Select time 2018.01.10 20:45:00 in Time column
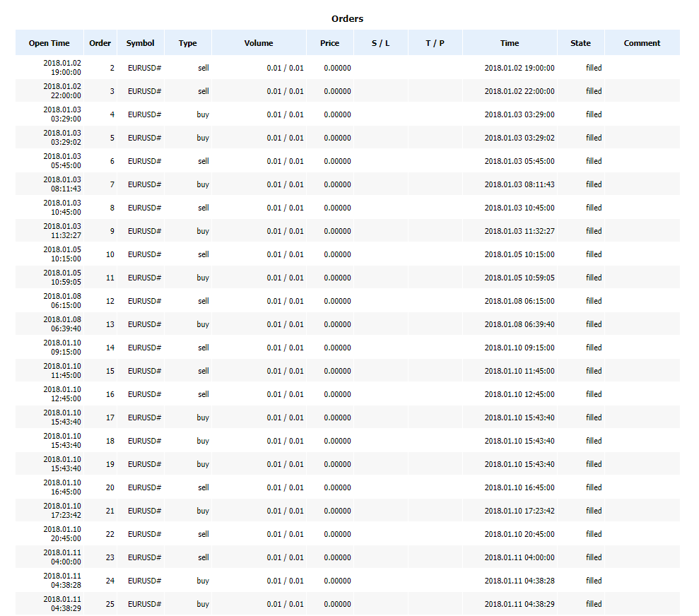 click(519, 534)
